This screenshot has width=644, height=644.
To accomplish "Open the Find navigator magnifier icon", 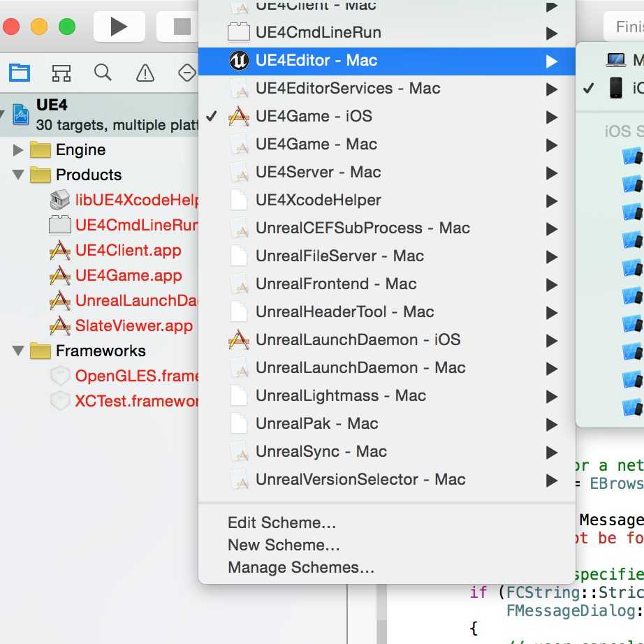I will tap(103, 73).
